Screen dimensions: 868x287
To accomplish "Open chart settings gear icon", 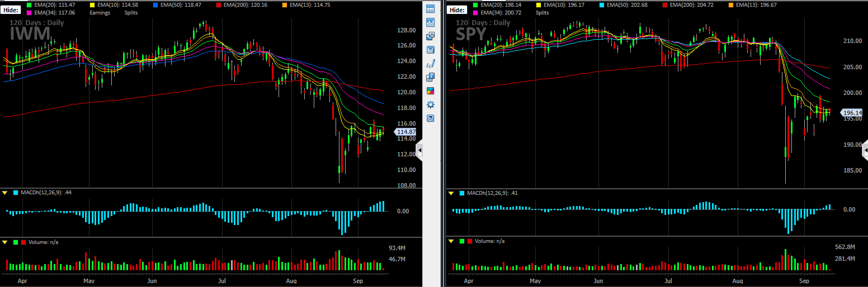I will [431, 104].
